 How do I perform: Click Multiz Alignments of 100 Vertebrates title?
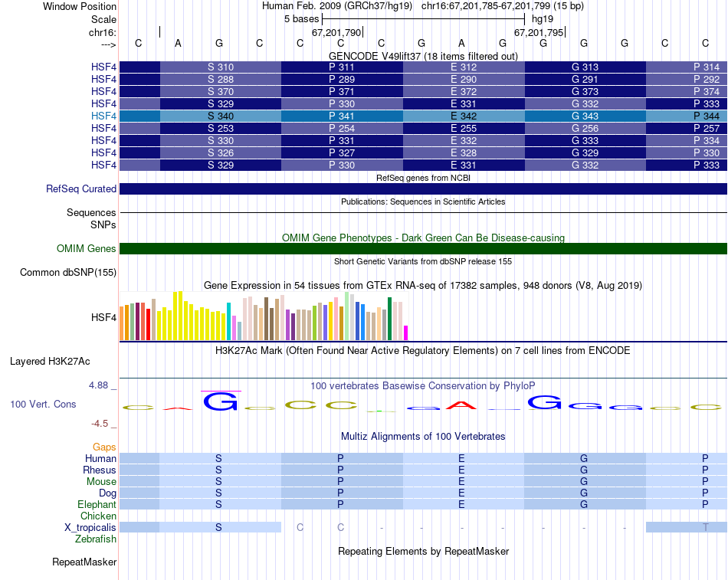pyautogui.click(x=423, y=437)
